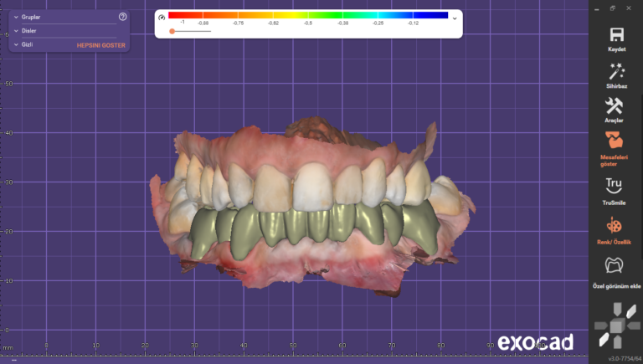This screenshot has height=364, width=643.
Task: Collapse the color scale legend chevron
Action: pyautogui.click(x=455, y=18)
